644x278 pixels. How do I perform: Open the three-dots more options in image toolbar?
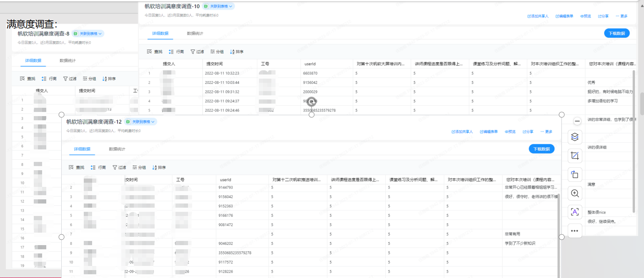tap(575, 230)
